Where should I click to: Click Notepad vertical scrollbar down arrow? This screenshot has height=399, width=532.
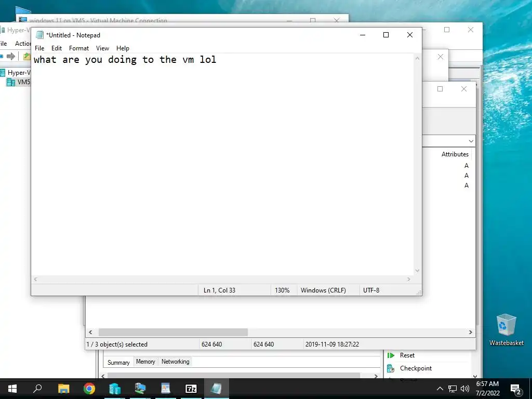417,270
